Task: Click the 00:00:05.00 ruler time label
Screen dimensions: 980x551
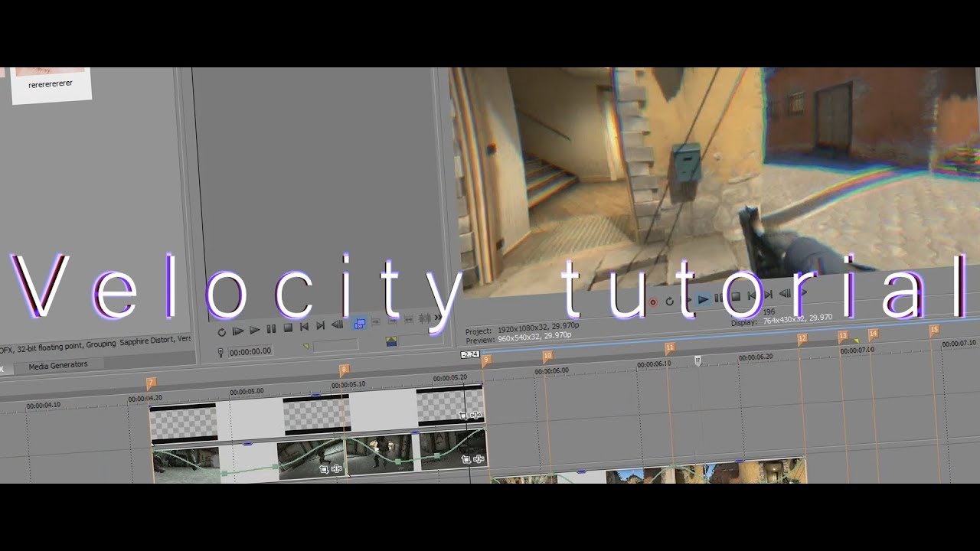Action: click(246, 391)
